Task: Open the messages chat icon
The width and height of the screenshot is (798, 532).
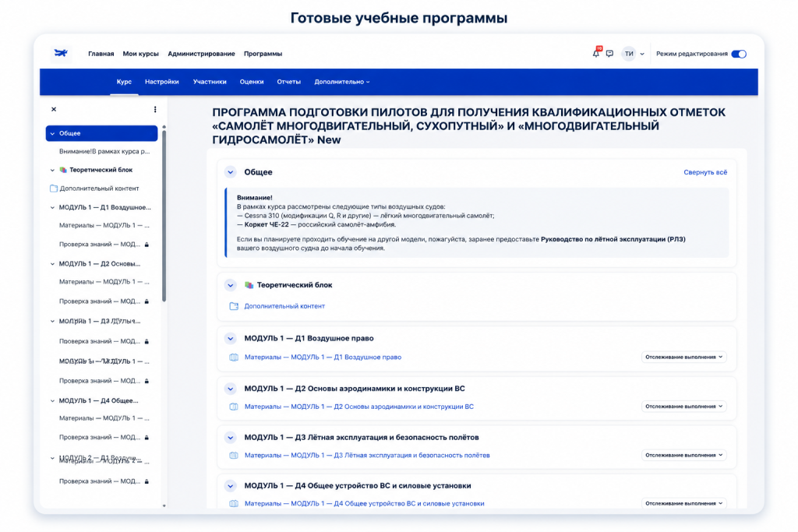Action: 609,54
